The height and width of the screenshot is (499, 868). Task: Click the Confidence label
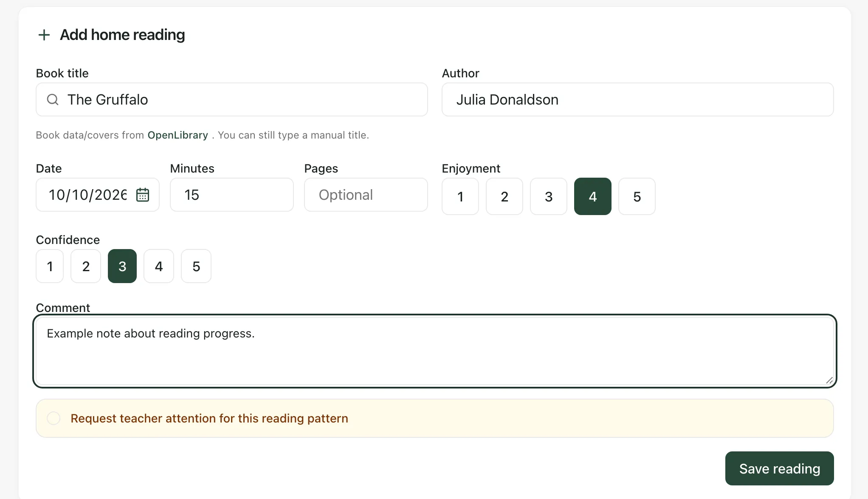click(x=68, y=240)
